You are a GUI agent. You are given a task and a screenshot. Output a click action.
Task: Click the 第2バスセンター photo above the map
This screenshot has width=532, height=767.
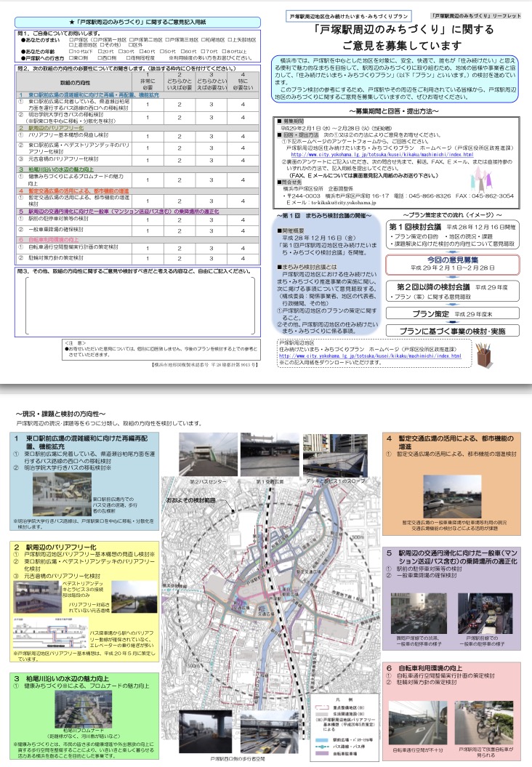tap(206, 454)
